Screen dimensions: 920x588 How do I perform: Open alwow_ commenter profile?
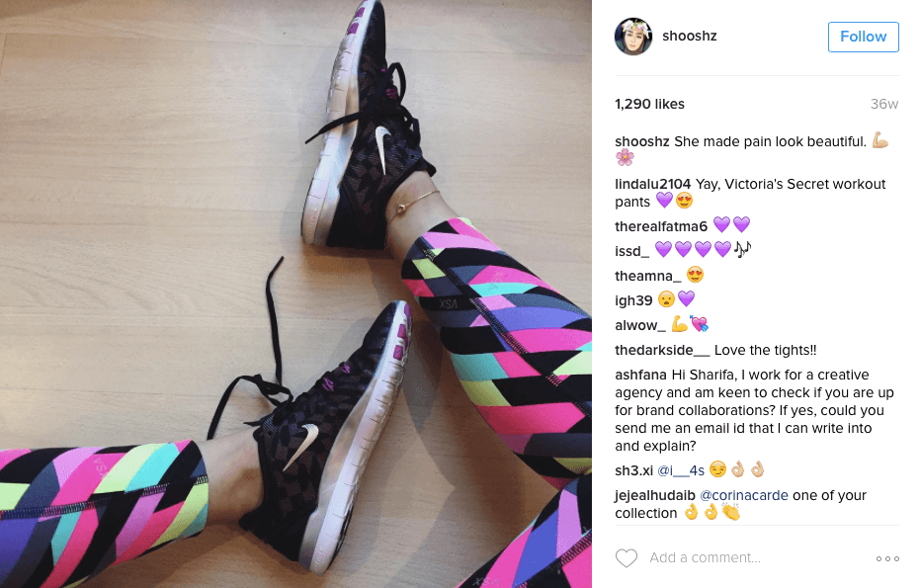tap(640, 325)
